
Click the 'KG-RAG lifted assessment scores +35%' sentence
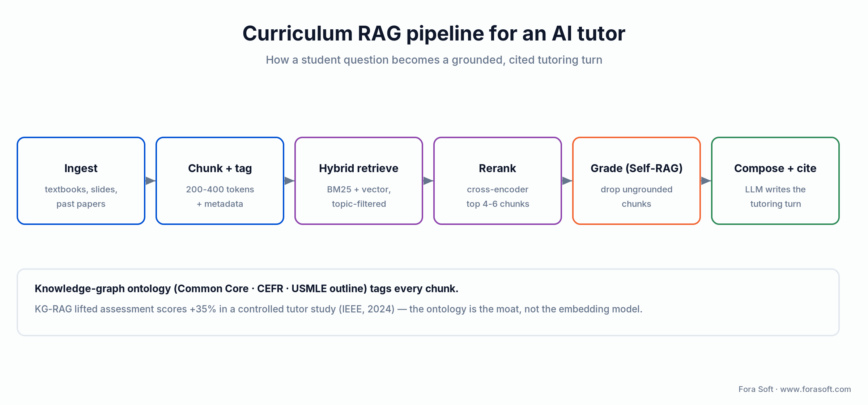(x=339, y=309)
